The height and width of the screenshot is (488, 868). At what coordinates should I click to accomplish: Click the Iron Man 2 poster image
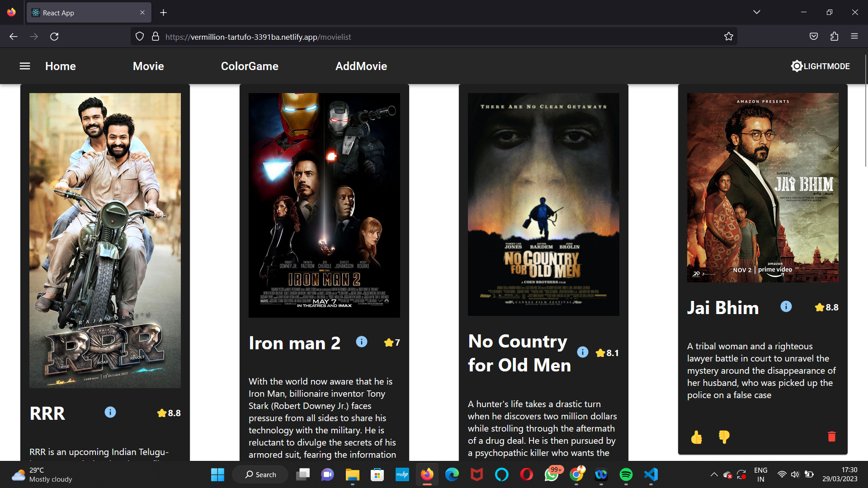point(324,205)
